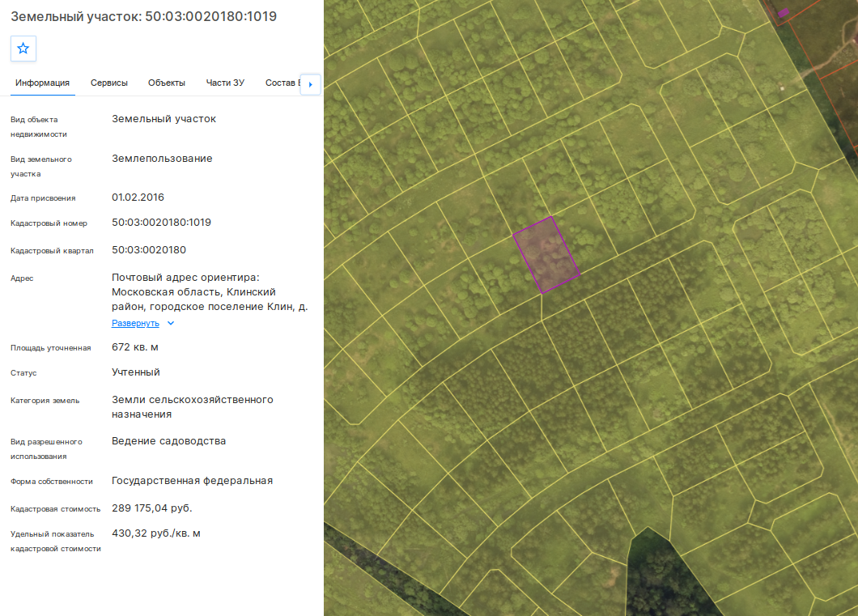Add parcel to favorites with star icon
This screenshot has height=616, width=858.
coord(23,49)
